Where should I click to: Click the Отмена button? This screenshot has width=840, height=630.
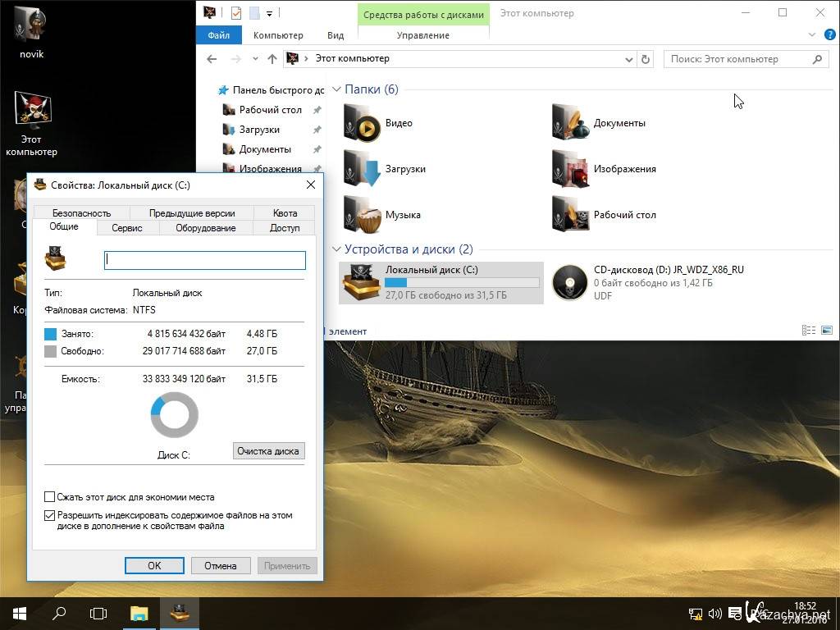tap(221, 565)
